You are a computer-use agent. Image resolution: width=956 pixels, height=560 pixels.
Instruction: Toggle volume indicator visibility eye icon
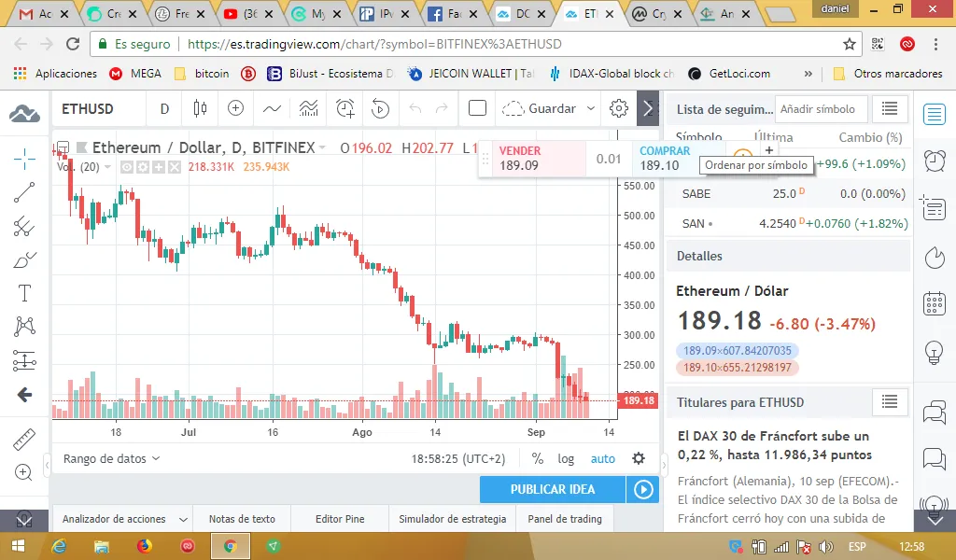(x=127, y=167)
